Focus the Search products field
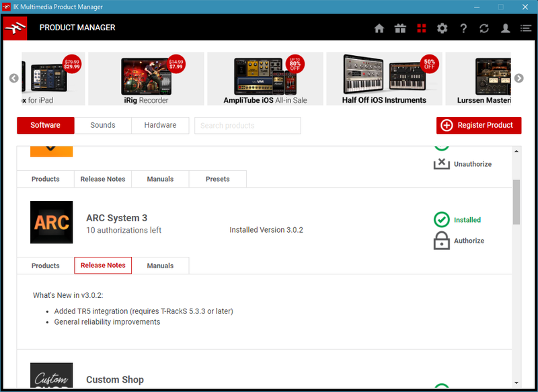The width and height of the screenshot is (538, 392). coord(247,126)
